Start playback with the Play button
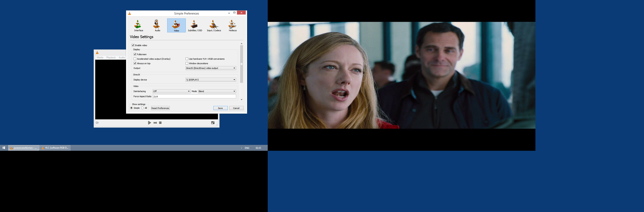 tap(149, 123)
